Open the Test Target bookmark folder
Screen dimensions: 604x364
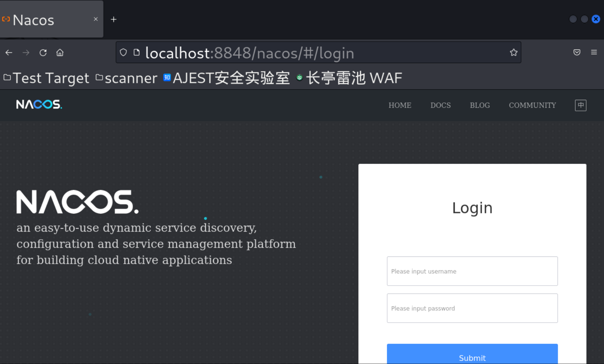47,78
